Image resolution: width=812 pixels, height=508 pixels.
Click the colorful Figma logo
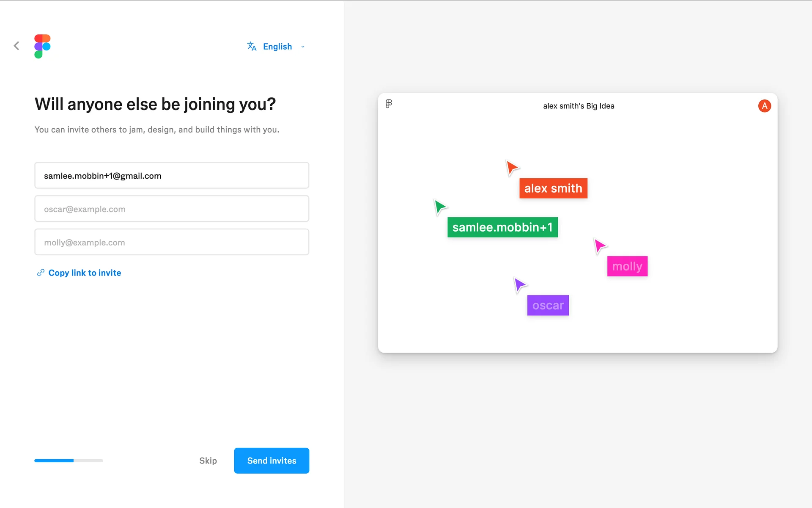[x=42, y=46]
